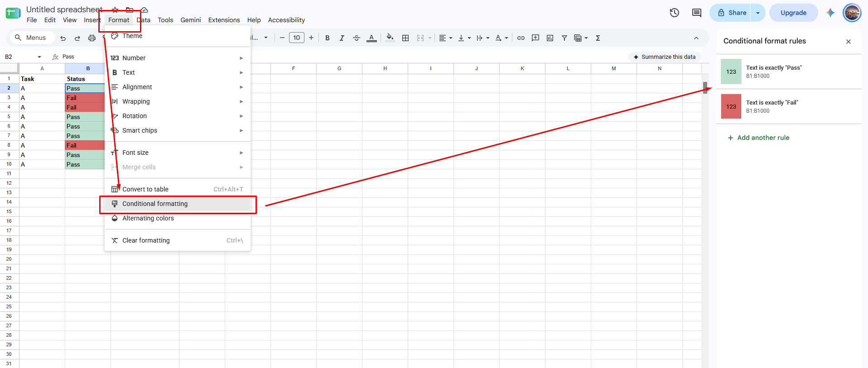
Task: Click the Gemini sparkle icon
Action: [830, 13]
